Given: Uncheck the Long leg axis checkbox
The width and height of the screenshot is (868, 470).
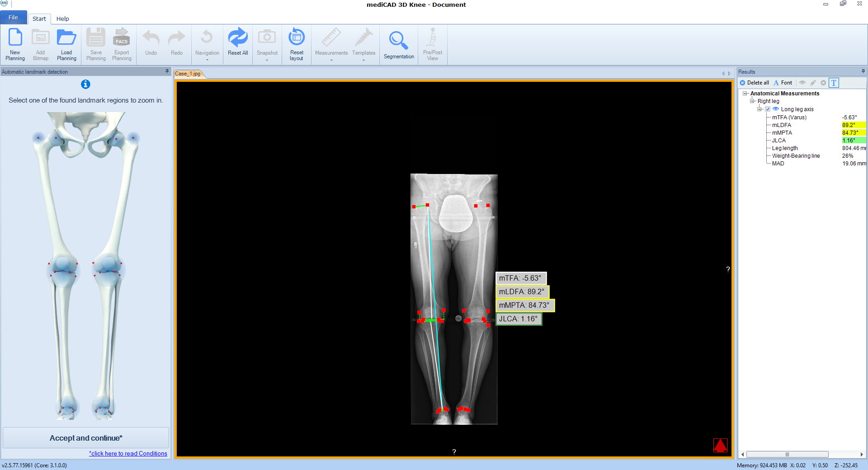Looking at the screenshot, I should click(768, 109).
